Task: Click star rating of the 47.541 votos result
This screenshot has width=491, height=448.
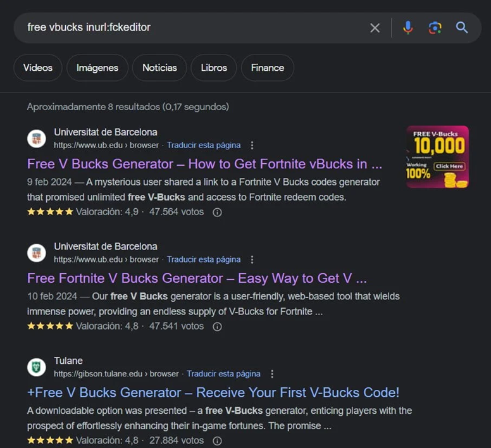Action: (x=50, y=327)
